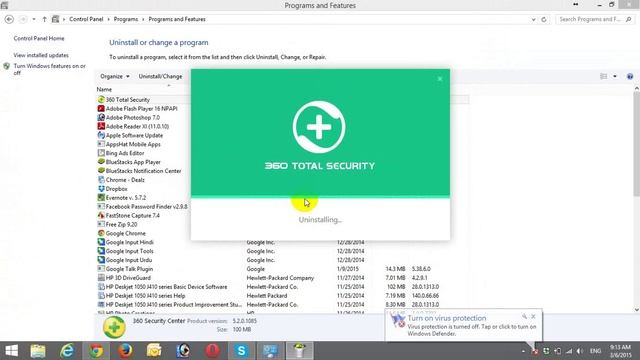This screenshot has height=360, width=640.
Task: Select Adobe Photoshop 7.0 entry
Action: coord(133,118)
